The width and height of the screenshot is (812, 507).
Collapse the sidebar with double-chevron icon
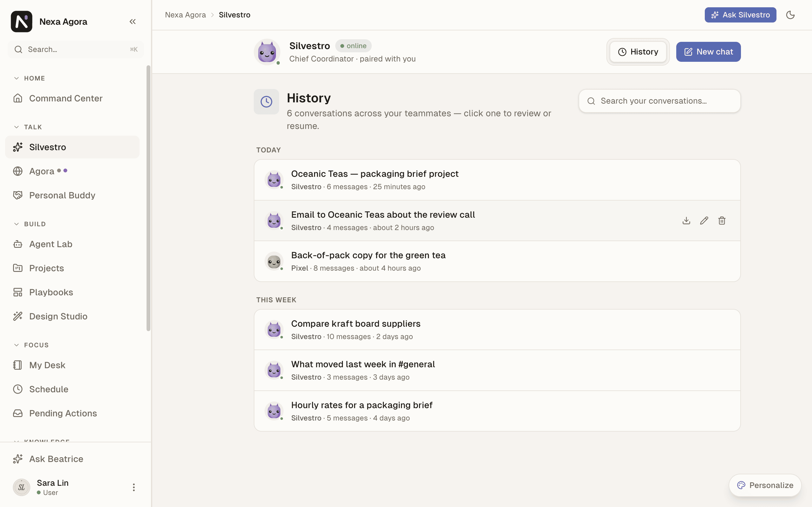[133, 22]
